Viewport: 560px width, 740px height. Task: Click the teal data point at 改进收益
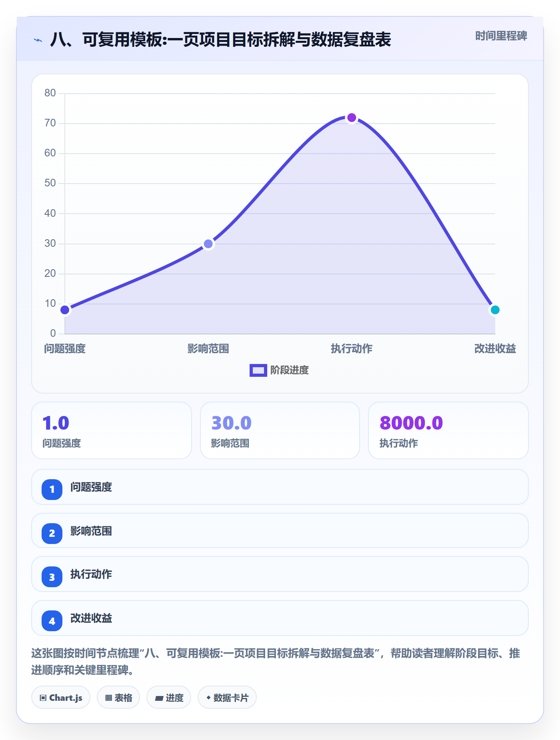point(495,310)
